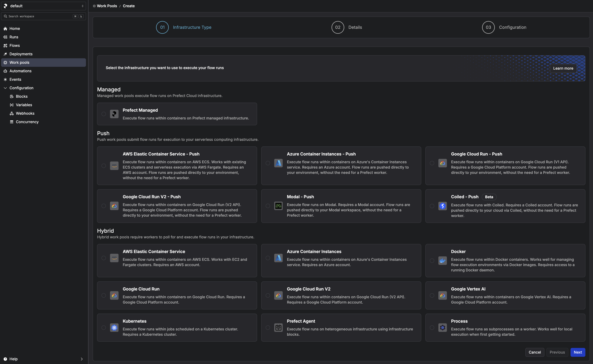Click the Variables icon in sidebar
The height and width of the screenshot is (364, 593).
pos(11,105)
